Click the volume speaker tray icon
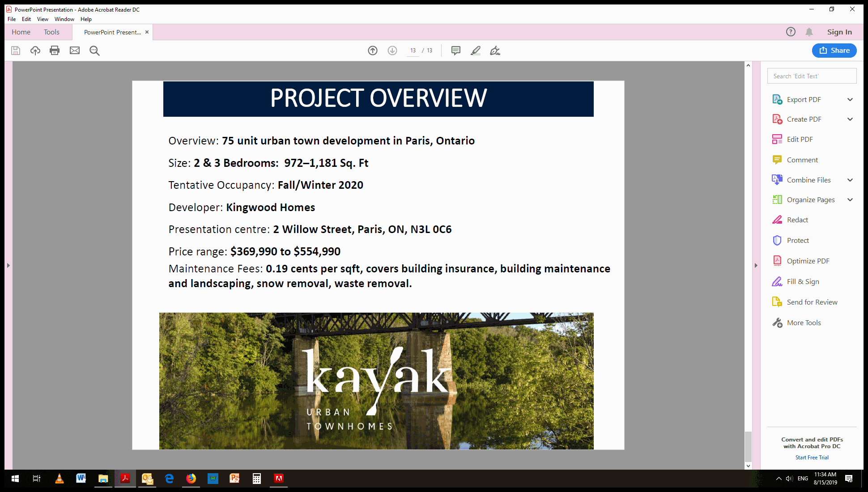The image size is (868, 492). 789,479
